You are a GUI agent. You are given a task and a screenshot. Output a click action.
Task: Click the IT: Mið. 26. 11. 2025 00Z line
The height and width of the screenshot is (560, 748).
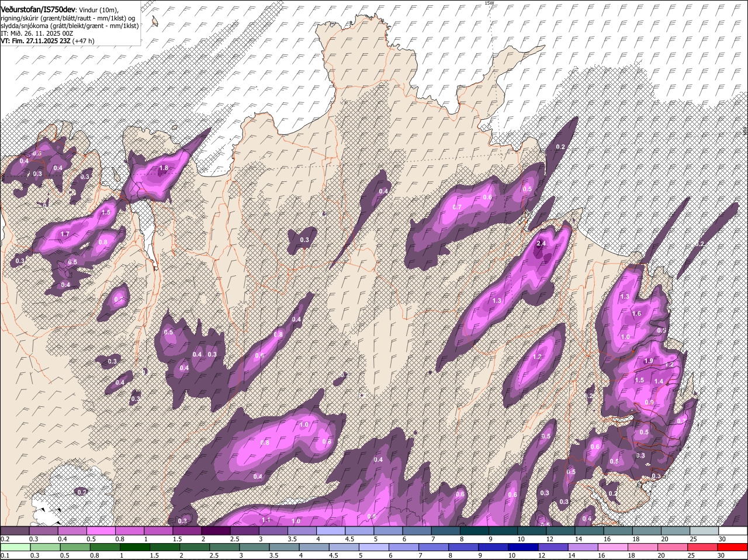37,33
